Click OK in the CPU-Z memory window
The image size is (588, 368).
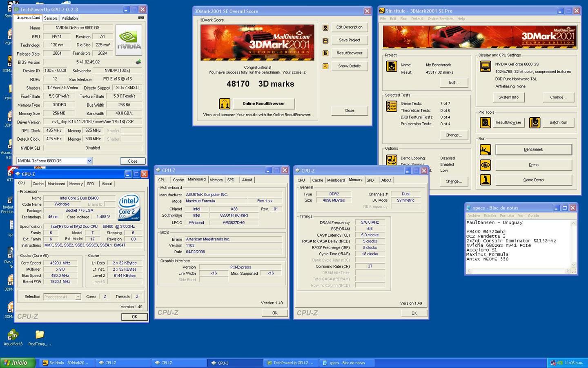(x=414, y=313)
